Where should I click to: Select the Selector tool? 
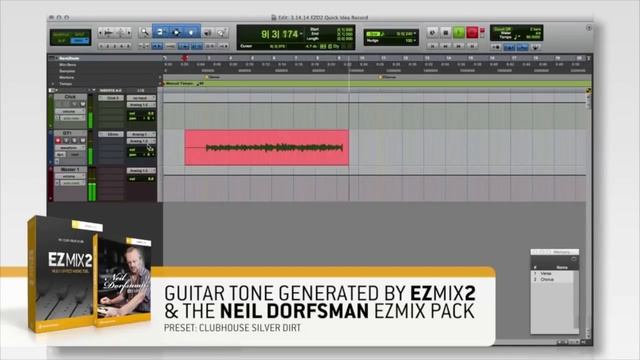click(176, 32)
